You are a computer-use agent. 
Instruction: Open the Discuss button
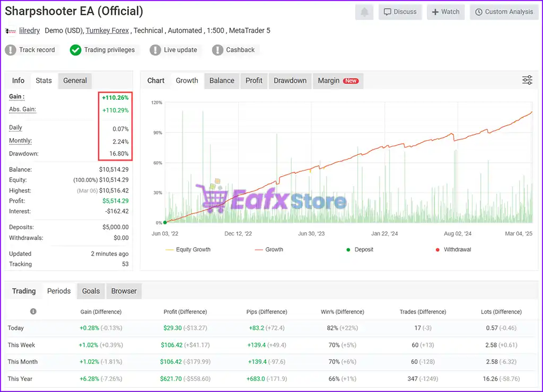(400, 12)
